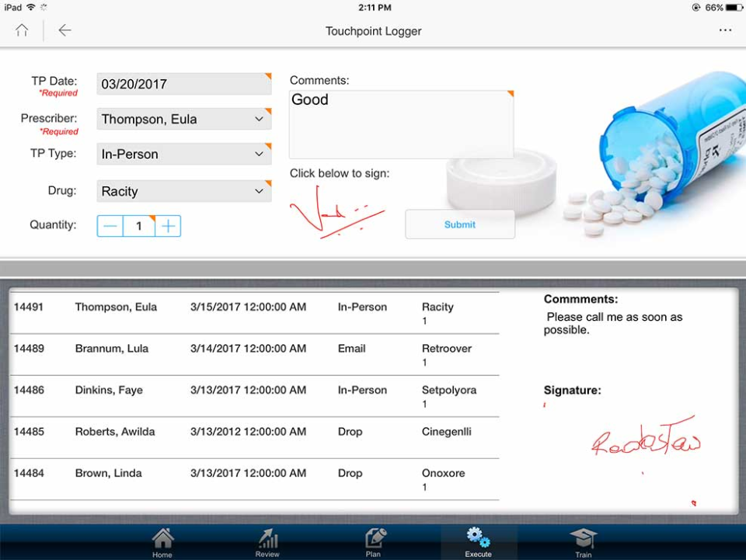Open the more options ellipsis menu
746x560 pixels.
(x=725, y=30)
